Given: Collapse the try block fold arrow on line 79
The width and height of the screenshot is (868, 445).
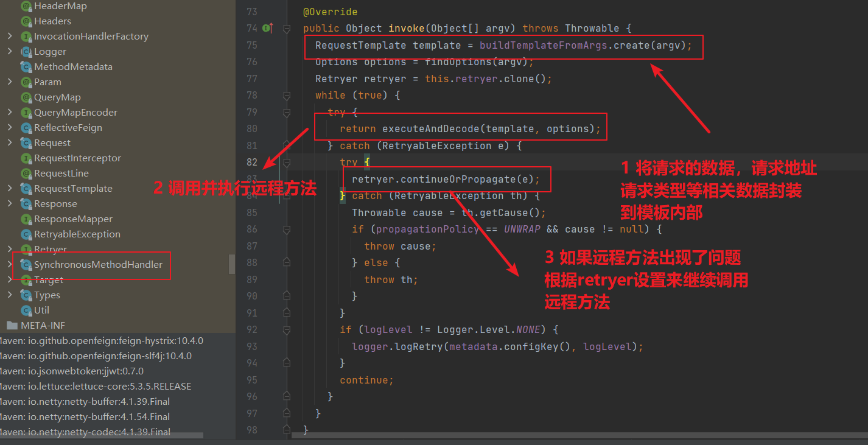Looking at the screenshot, I should 287,112.
